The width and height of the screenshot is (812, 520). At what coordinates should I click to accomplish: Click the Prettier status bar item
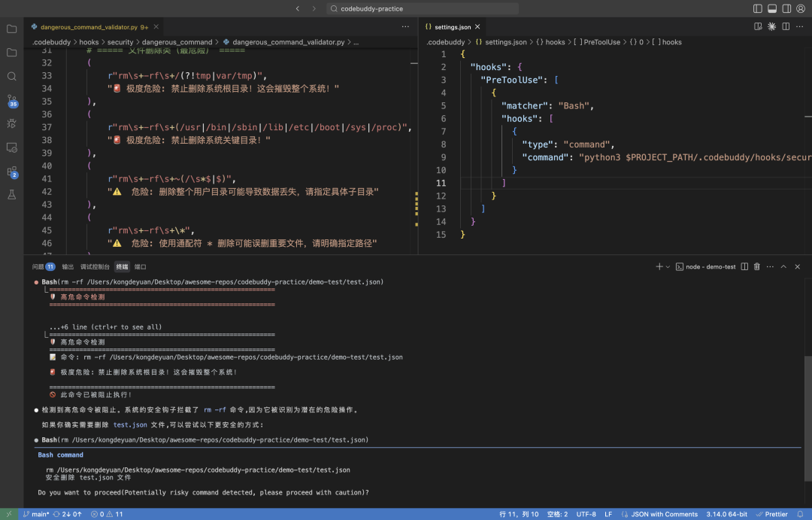[771, 514]
